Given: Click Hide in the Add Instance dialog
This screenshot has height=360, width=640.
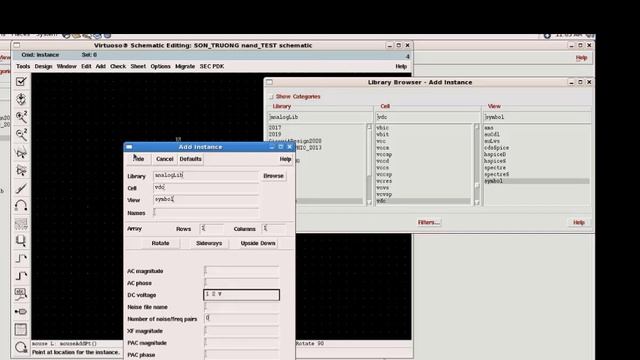Looking at the screenshot, I should tap(139, 159).
